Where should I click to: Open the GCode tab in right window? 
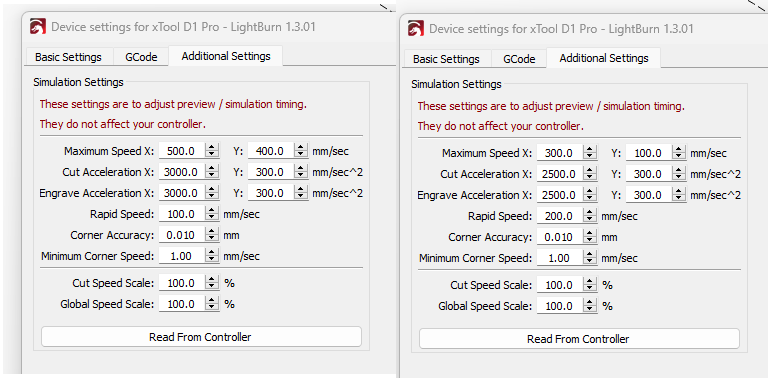point(519,59)
